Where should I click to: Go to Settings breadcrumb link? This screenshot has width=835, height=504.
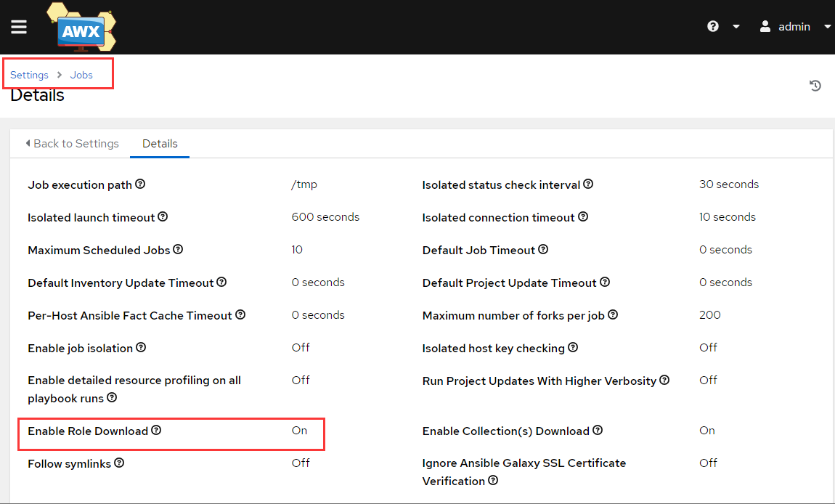click(x=29, y=75)
